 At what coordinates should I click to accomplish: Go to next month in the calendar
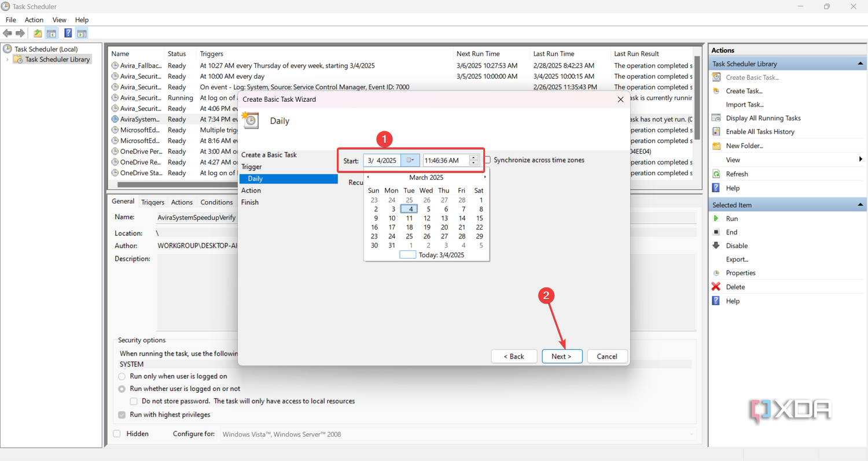pos(485,178)
